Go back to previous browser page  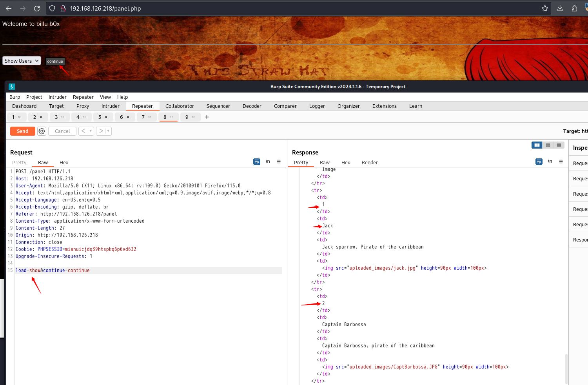9,8
